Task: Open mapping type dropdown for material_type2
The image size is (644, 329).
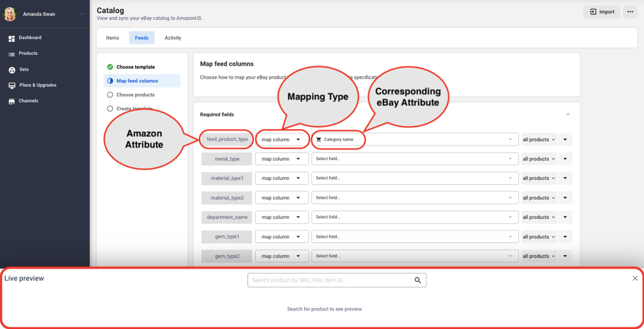Action: pyautogui.click(x=282, y=198)
